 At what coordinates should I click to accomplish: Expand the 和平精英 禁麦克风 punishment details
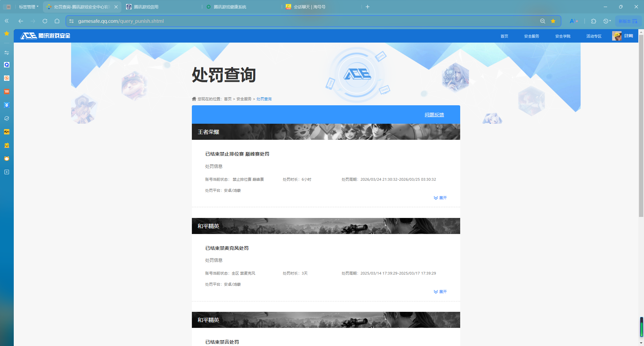pyautogui.click(x=440, y=292)
